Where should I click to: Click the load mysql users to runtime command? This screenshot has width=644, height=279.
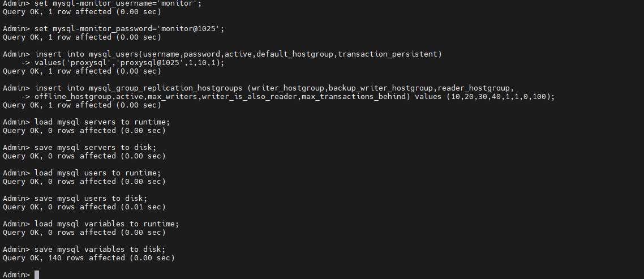point(97,173)
